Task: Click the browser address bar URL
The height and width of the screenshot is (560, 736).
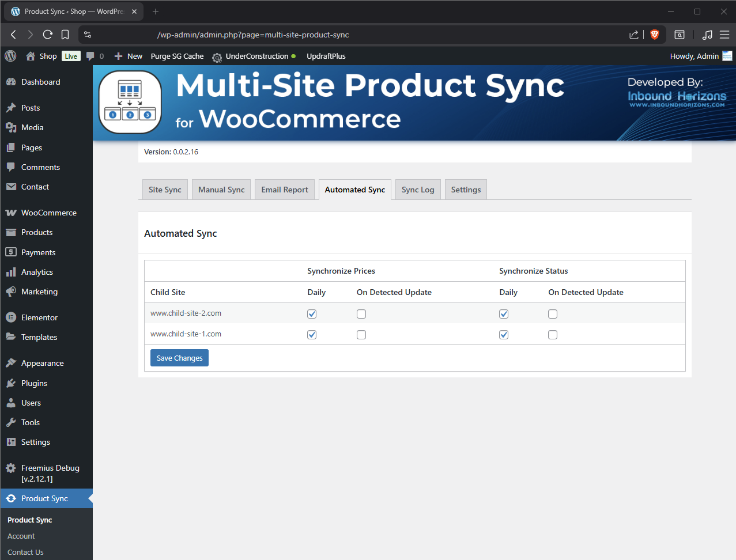Action: tap(253, 35)
